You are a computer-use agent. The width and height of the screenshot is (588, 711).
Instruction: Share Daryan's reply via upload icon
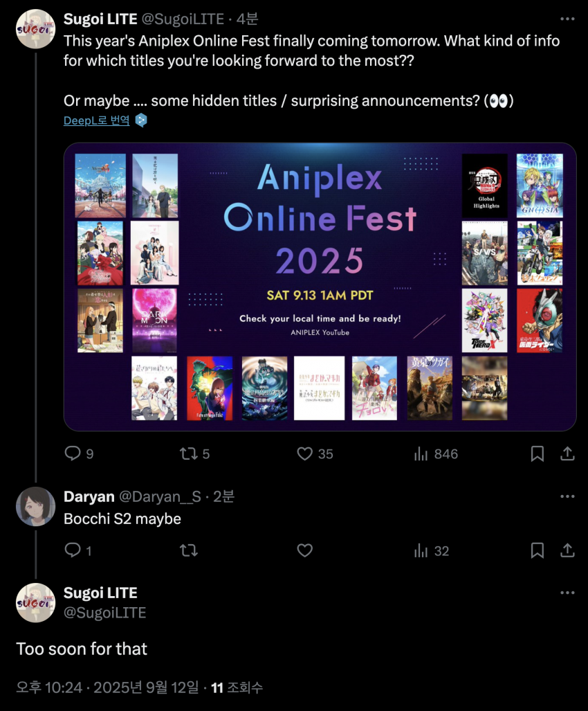tap(567, 550)
